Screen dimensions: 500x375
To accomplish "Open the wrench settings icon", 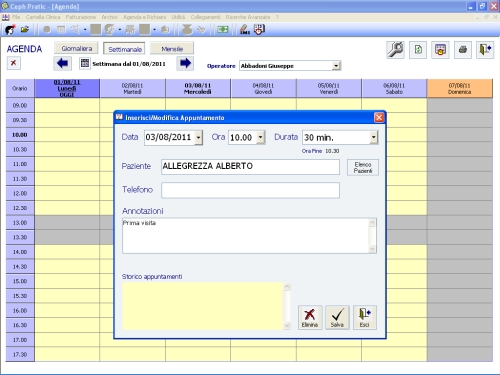I will 395,50.
